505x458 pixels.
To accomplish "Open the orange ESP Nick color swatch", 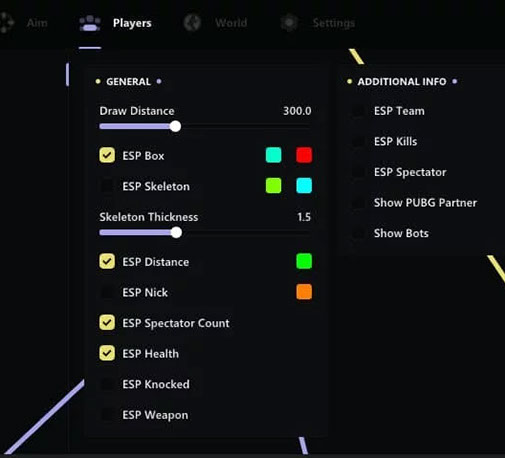I will pyautogui.click(x=304, y=292).
